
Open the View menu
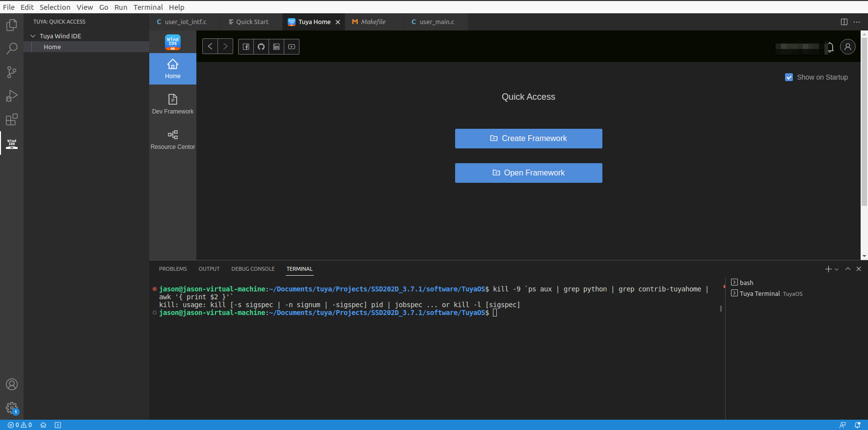pos(84,7)
